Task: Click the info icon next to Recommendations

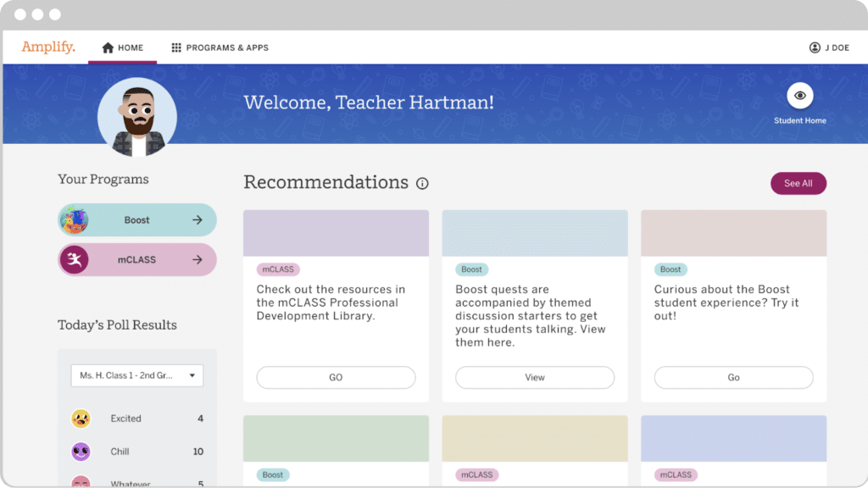Action: coord(422,183)
